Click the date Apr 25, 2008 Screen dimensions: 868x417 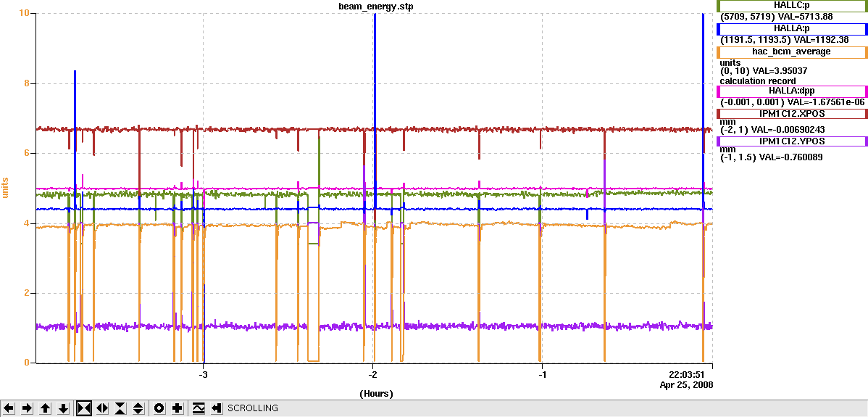[x=686, y=384]
